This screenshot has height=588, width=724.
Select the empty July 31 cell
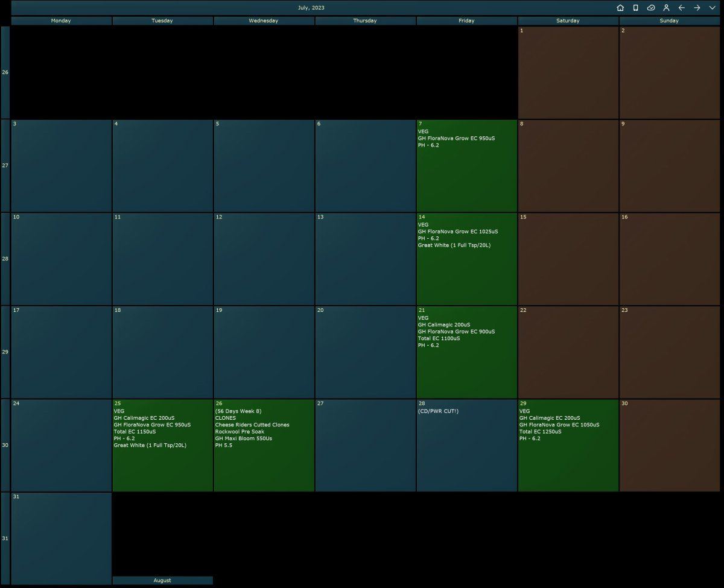pos(61,538)
